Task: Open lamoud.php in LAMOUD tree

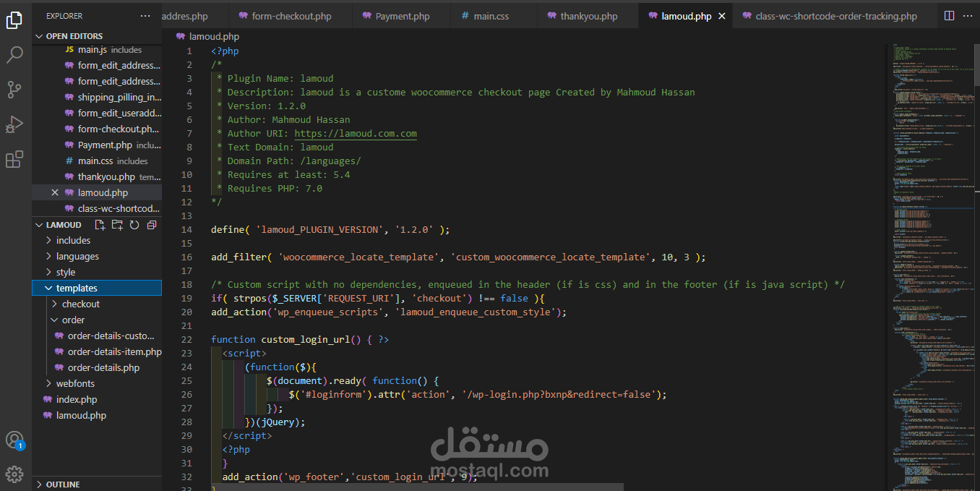Action: [97, 416]
